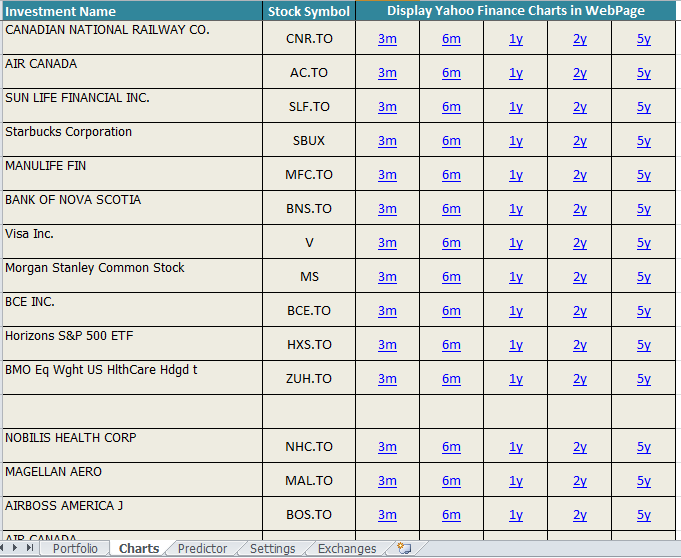Screen dimensions: 681x558
Task: Open the 6m chart for BCE.TO
Action: (x=451, y=311)
